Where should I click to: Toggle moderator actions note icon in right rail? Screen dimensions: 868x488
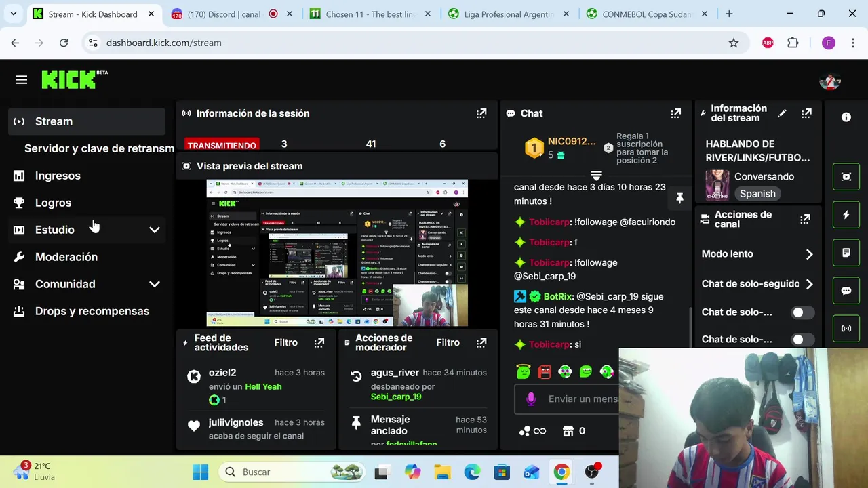pyautogui.click(x=846, y=253)
